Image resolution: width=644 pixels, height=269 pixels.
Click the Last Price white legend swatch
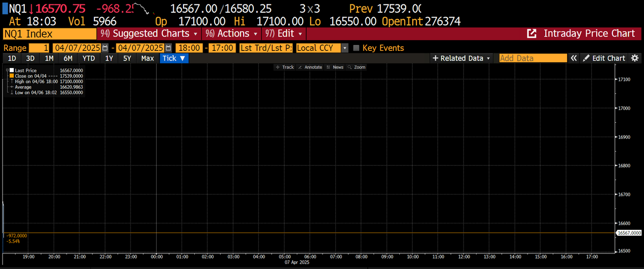pos(12,70)
